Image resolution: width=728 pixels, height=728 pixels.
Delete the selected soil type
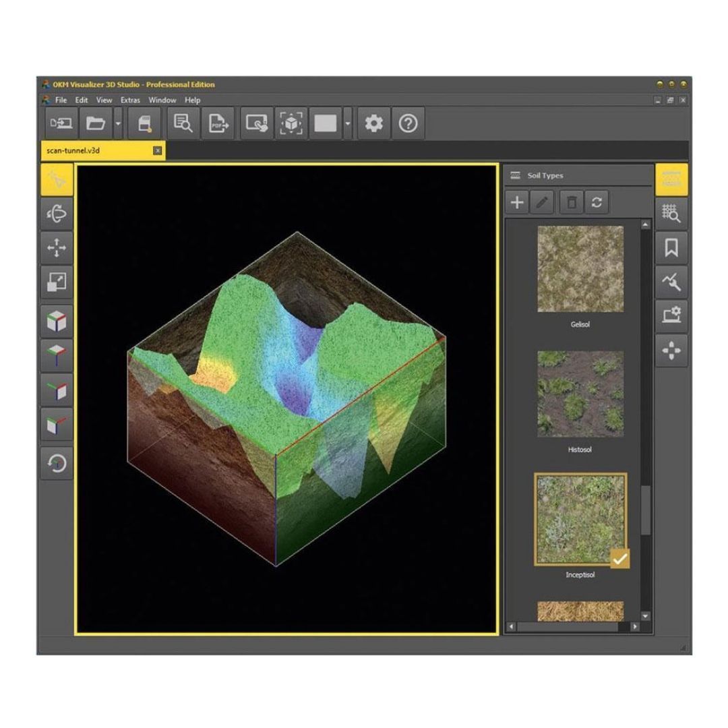click(x=572, y=202)
